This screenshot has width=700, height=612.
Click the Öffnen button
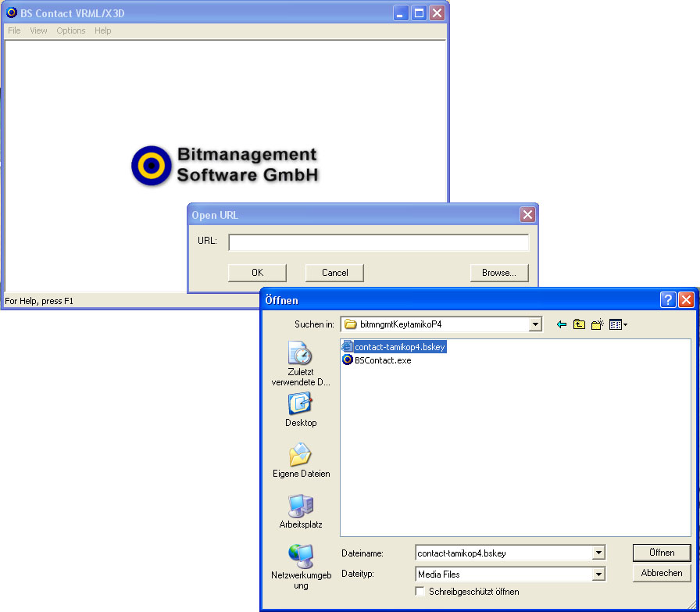(662, 553)
